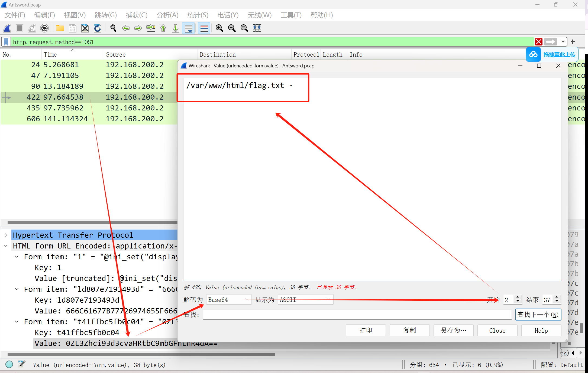Click the 复制 copy button
Screen dimensions: 588x373
point(409,330)
